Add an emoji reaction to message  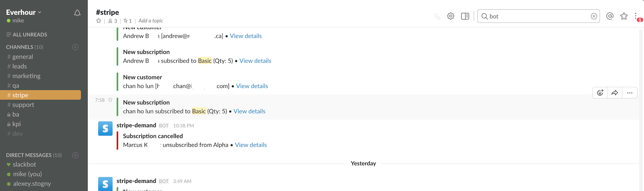click(600, 93)
